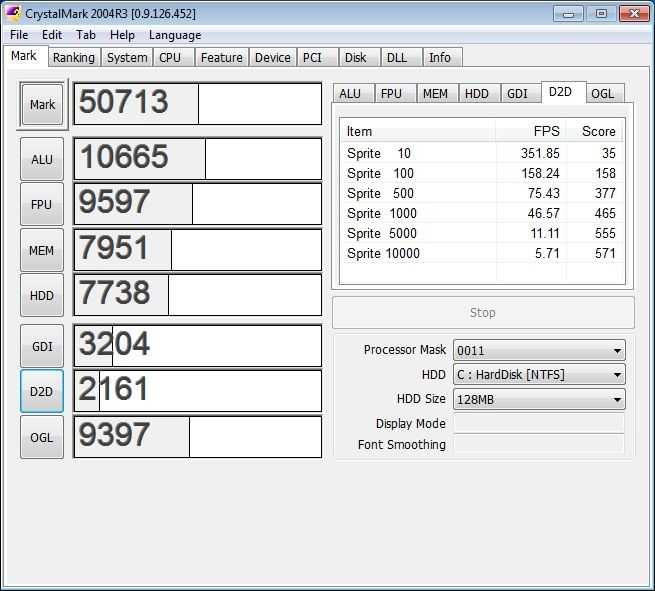The image size is (655, 591).
Task: Click the CrystalMark app icon in title bar
Action: 13,13
